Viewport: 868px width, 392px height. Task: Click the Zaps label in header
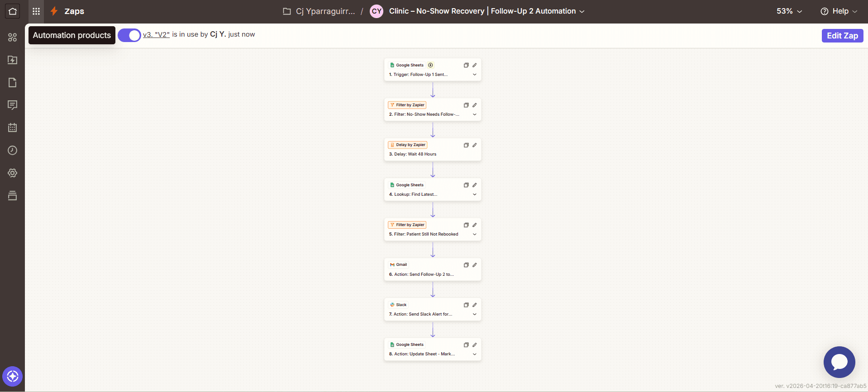(74, 11)
